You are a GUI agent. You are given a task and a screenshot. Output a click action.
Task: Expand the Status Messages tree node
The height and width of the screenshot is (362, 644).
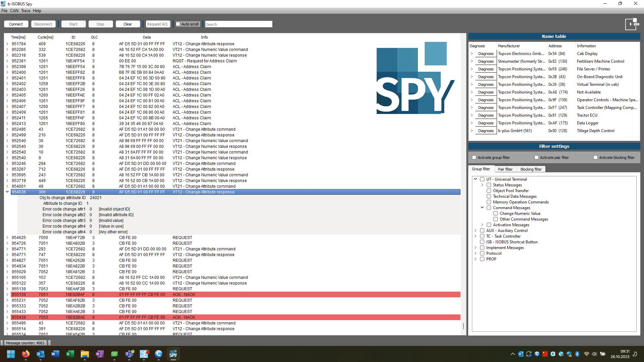coord(482,185)
